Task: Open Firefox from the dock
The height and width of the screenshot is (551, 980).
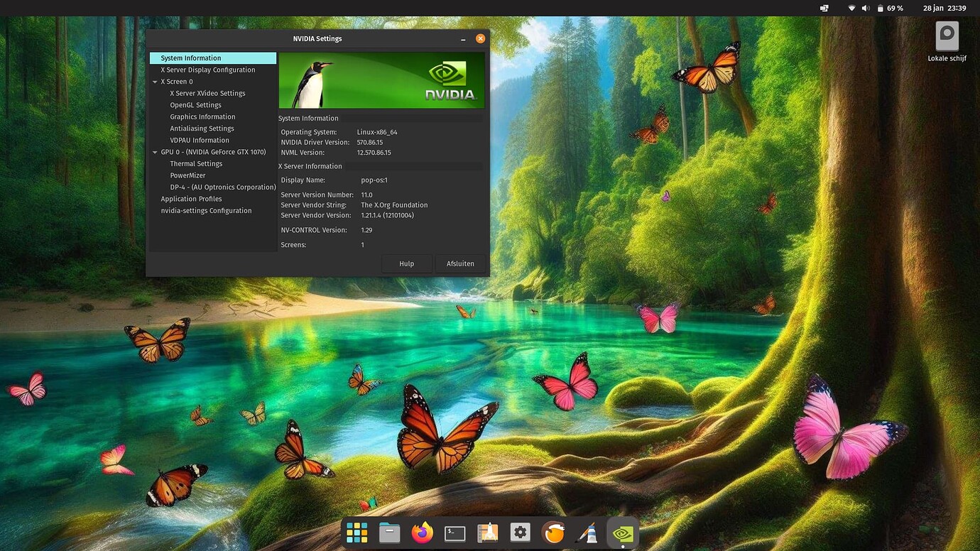Action: point(422,532)
